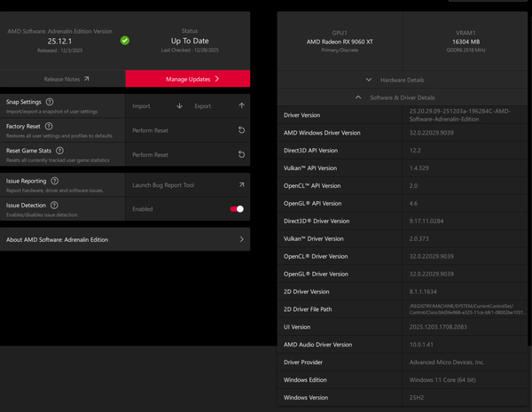Click the Export up-arrow icon

pos(241,105)
